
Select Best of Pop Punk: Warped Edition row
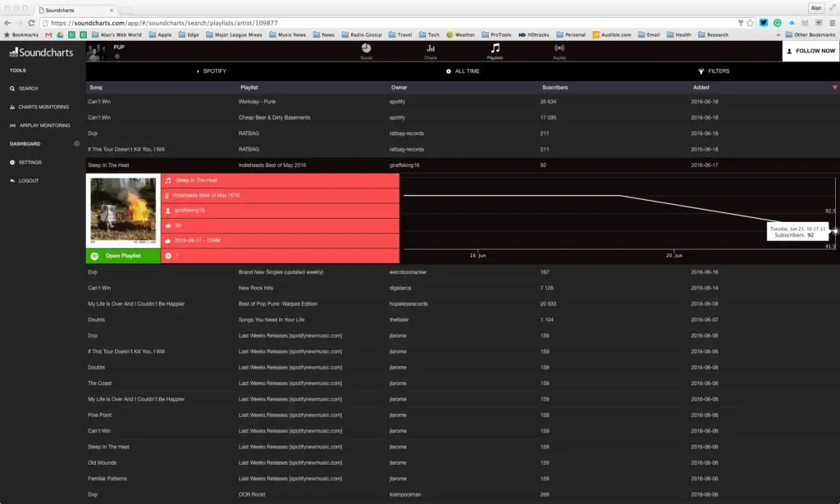coord(463,304)
